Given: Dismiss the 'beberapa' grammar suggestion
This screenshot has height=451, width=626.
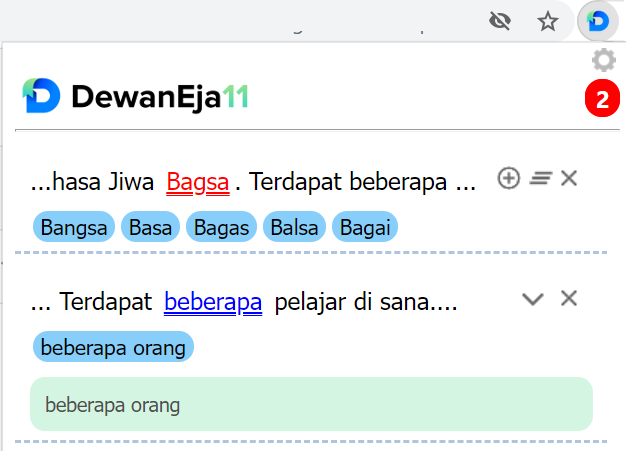Looking at the screenshot, I should tap(569, 298).
